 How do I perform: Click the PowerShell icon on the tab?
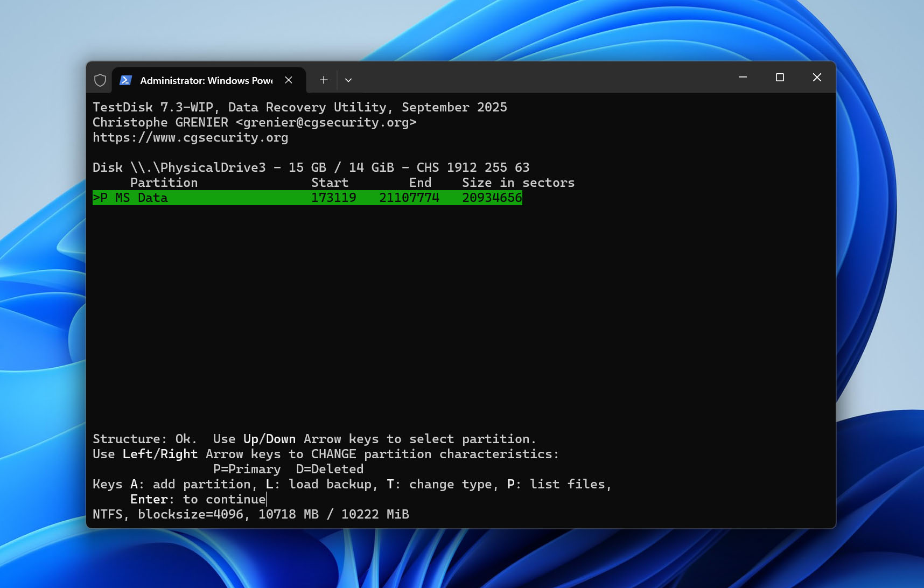125,80
